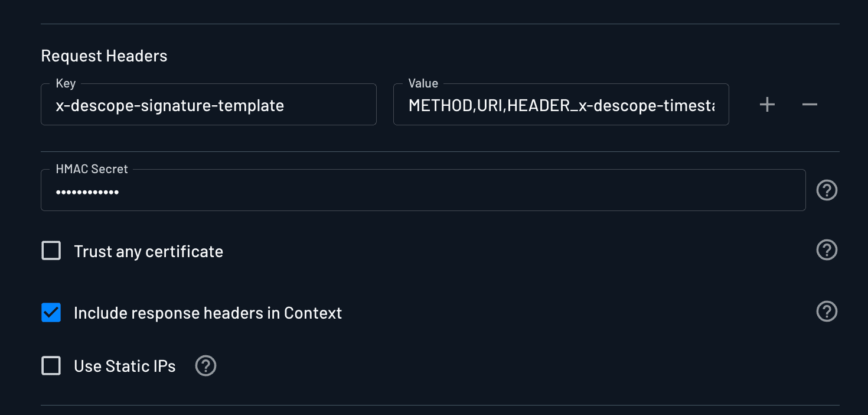Click inside the HMAC Secret field
Viewport: 868px width, 415px height.
coord(423,190)
